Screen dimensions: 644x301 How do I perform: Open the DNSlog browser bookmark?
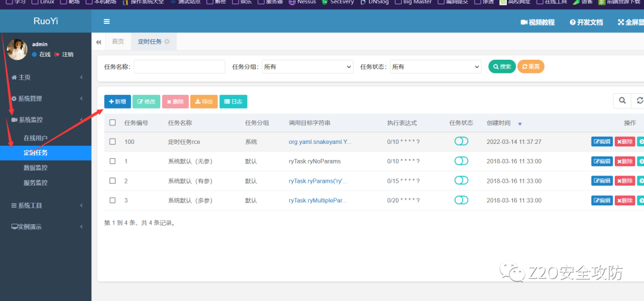click(x=374, y=2)
